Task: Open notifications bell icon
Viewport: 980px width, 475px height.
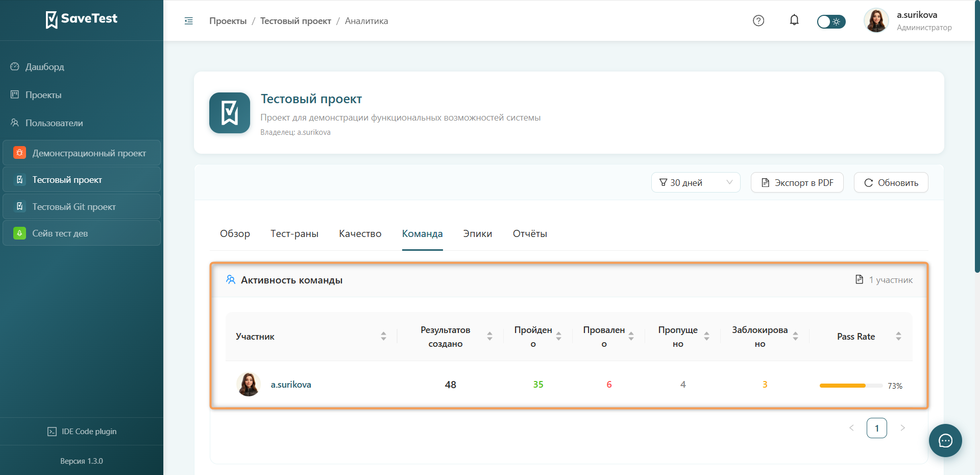Action: pyautogui.click(x=794, y=20)
